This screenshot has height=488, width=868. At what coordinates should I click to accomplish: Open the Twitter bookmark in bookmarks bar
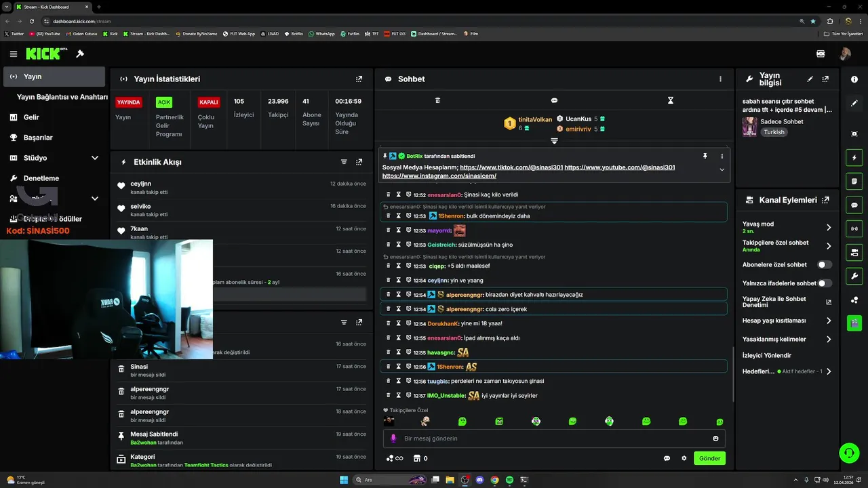[14, 33]
